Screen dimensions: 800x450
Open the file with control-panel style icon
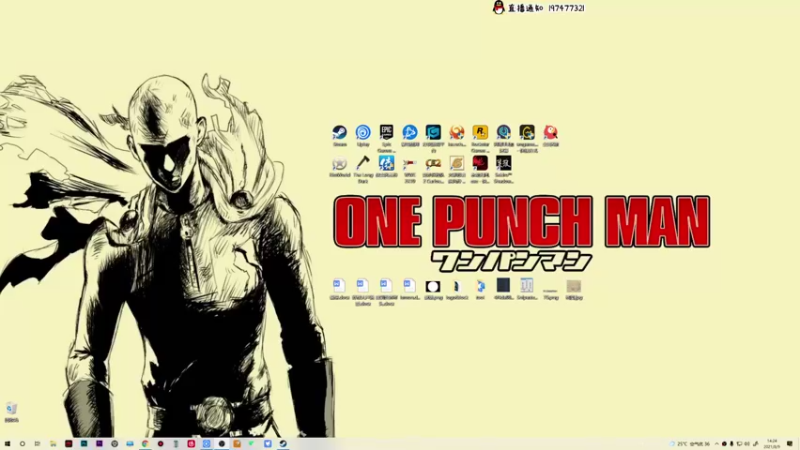point(527,289)
